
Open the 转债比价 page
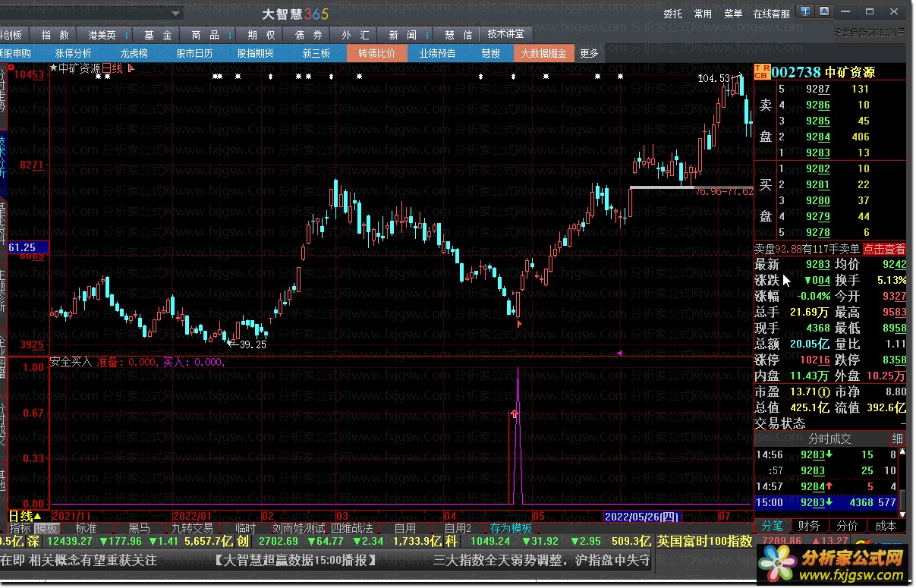pos(377,53)
